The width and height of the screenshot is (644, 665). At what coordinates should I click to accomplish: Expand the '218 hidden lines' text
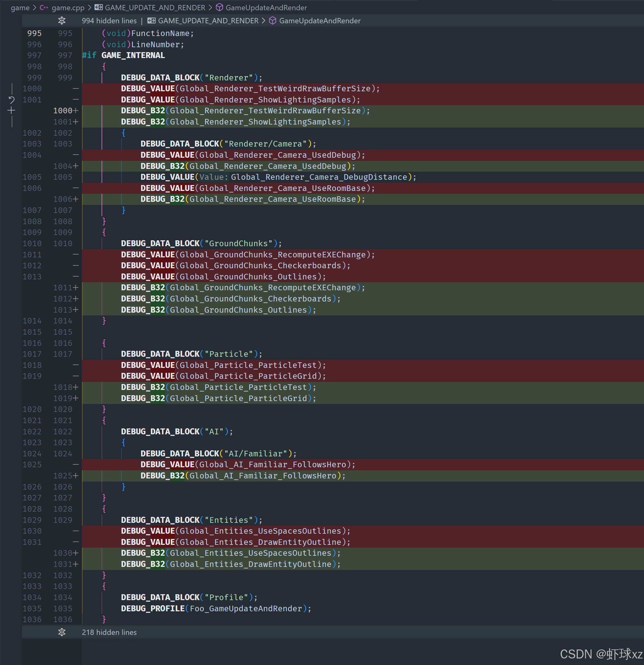[109, 632]
